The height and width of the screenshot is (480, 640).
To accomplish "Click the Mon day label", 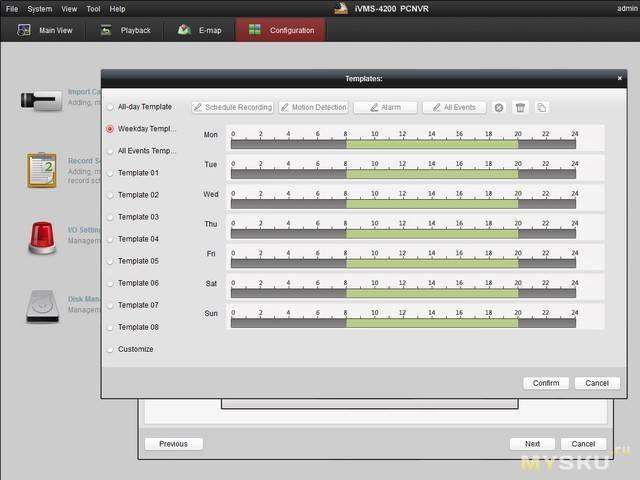I will click(211, 135).
